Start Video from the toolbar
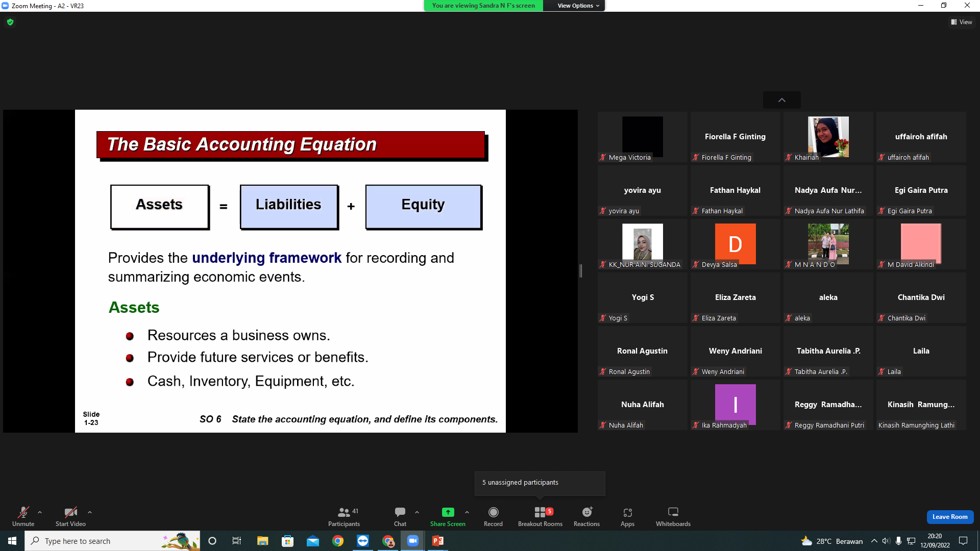Viewport: 980px width, 551px height. 70,516
